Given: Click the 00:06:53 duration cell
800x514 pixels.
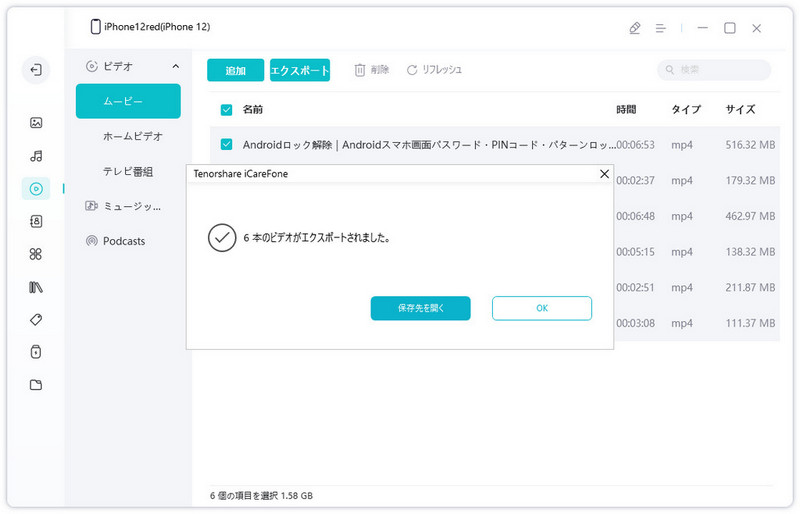Looking at the screenshot, I should coord(635,145).
